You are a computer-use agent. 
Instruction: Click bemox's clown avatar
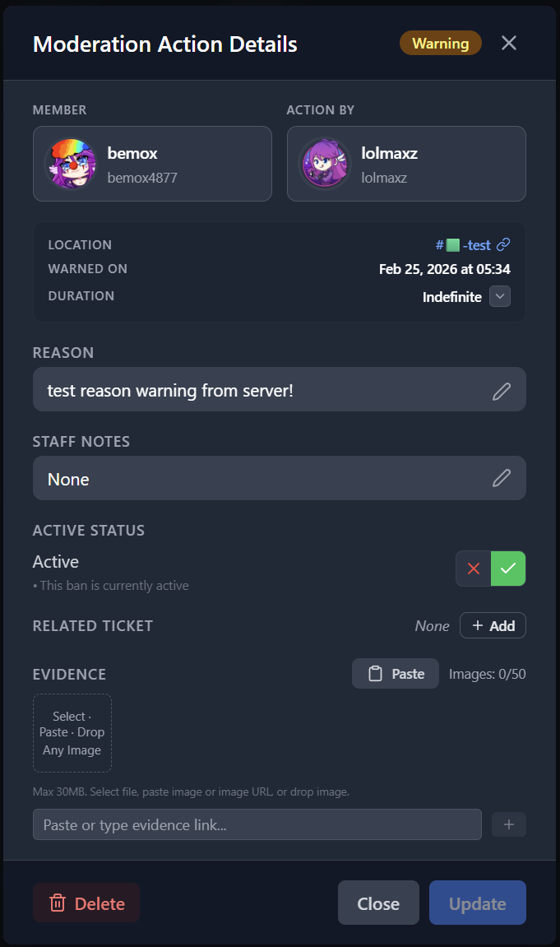click(70, 164)
